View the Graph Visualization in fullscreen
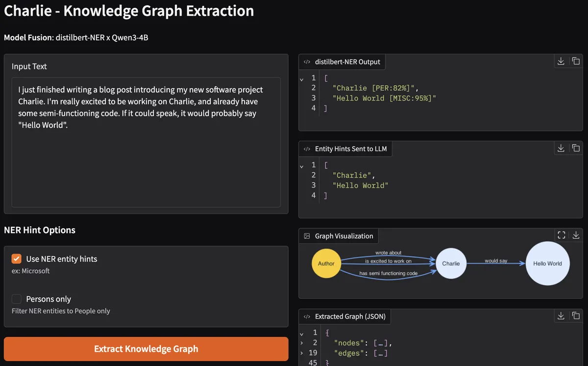588x366 pixels. [562, 235]
